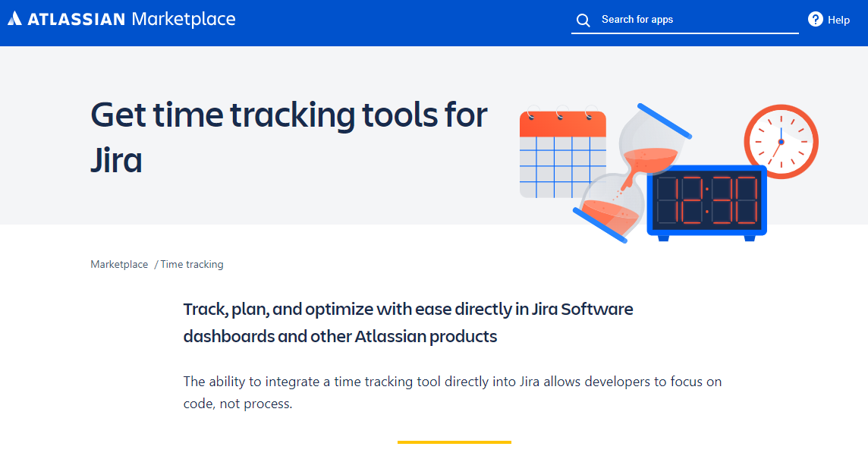Open Help via the question mark icon

tap(814, 20)
